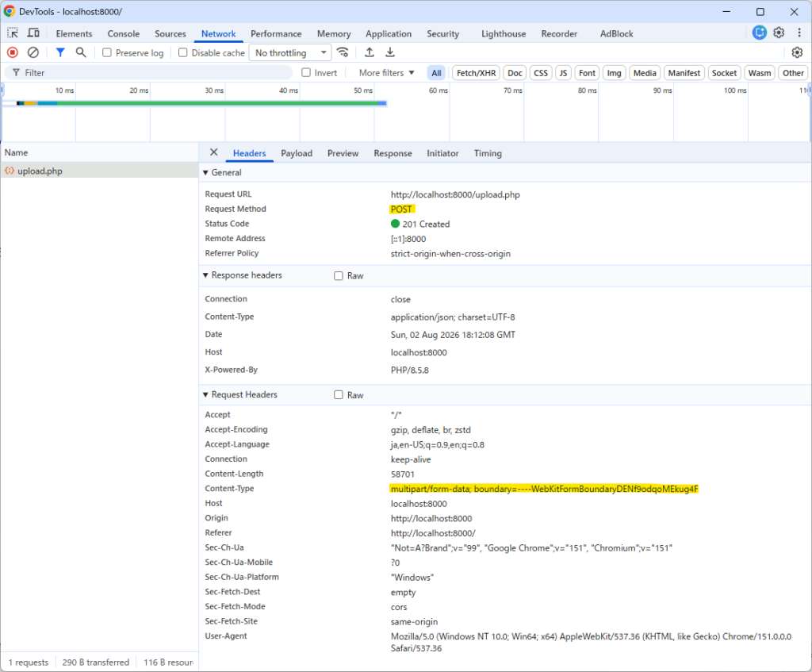This screenshot has width=812, height=672.
Task: Clear the network log
Action: (x=33, y=52)
